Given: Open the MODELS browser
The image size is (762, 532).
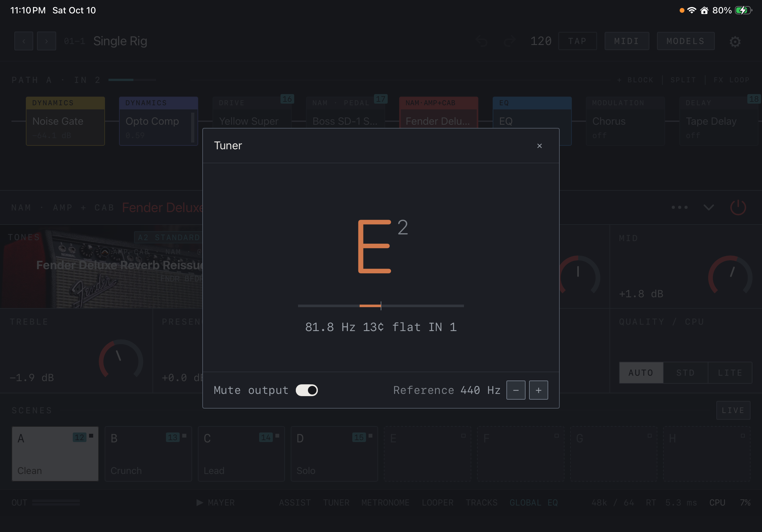Looking at the screenshot, I should (x=686, y=41).
